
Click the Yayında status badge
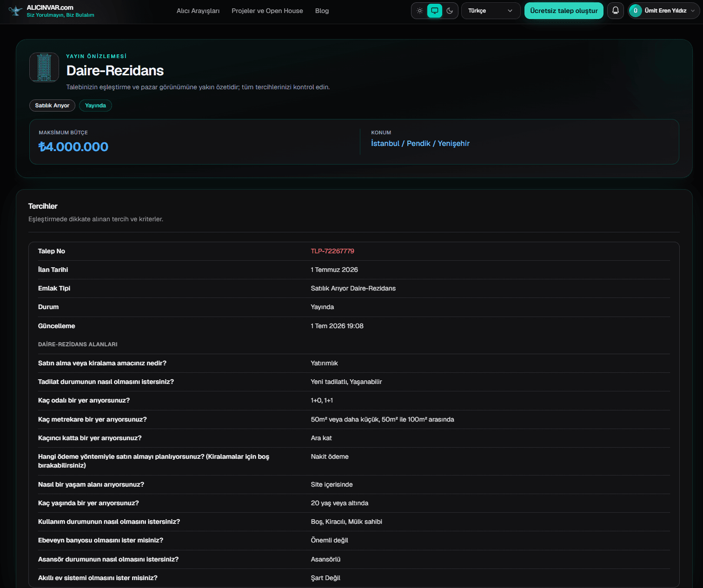pos(95,106)
